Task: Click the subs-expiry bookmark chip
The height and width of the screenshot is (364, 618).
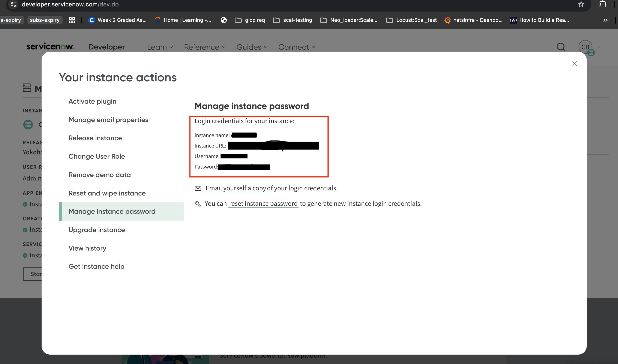Action: [45, 20]
